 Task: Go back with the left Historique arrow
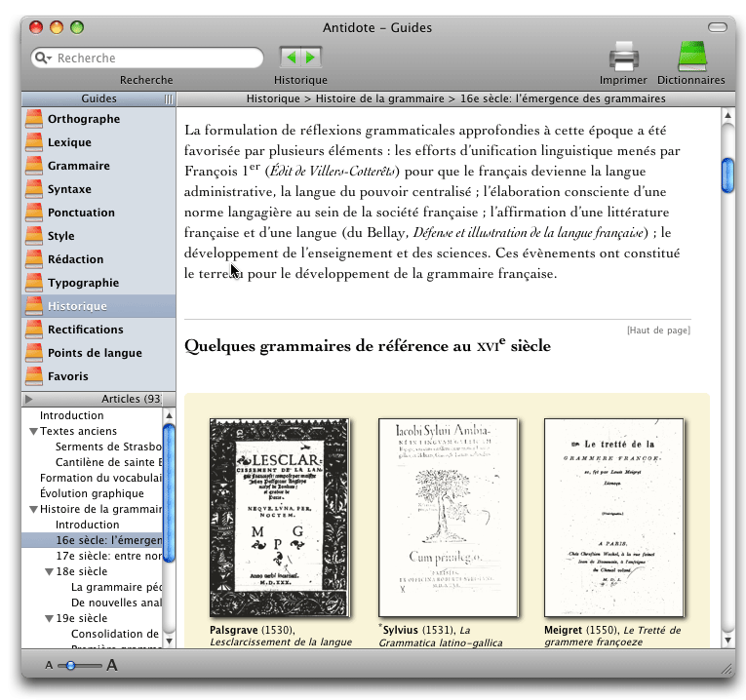point(291,58)
